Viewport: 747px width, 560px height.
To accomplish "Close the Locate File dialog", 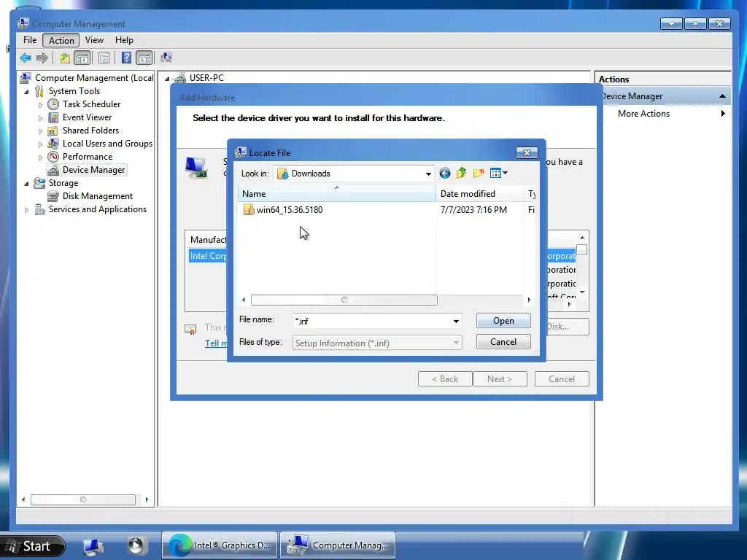I will point(527,152).
